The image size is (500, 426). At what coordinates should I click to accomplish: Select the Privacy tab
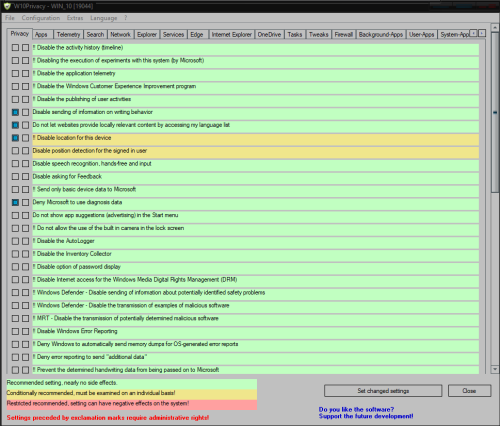(20, 34)
